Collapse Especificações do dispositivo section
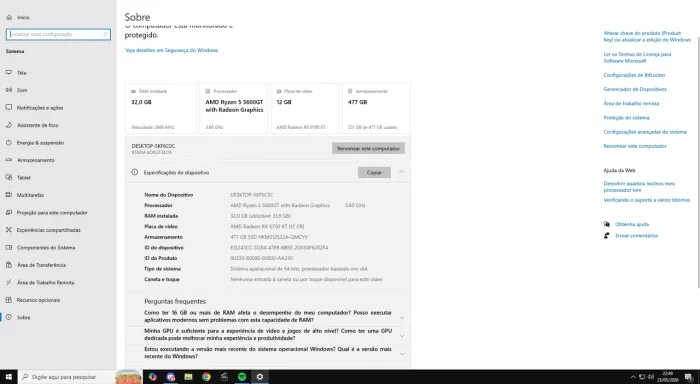The image size is (700, 384). (401, 172)
